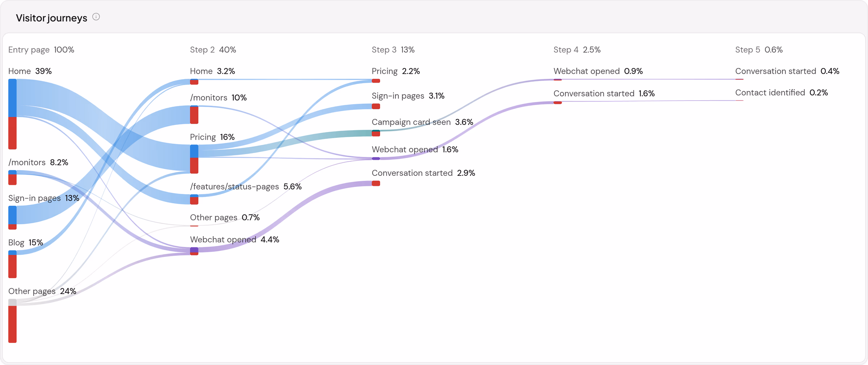Click the Home 3.2% label in Step 2
The width and height of the screenshot is (868, 365).
point(213,71)
